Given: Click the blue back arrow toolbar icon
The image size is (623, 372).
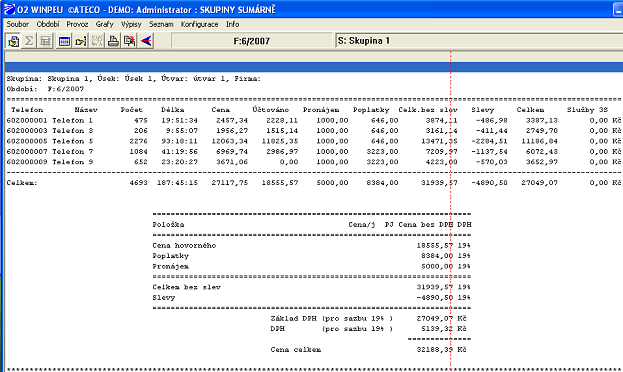Looking at the screenshot, I should (x=146, y=41).
